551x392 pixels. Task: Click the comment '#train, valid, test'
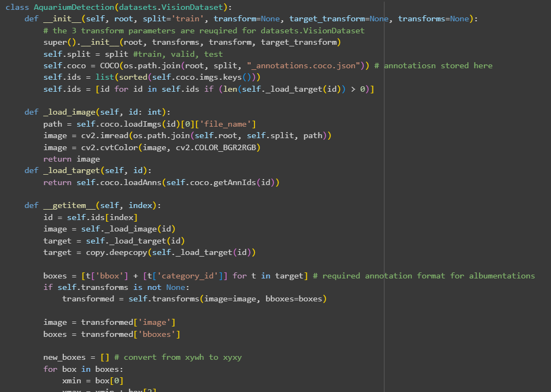tap(178, 54)
